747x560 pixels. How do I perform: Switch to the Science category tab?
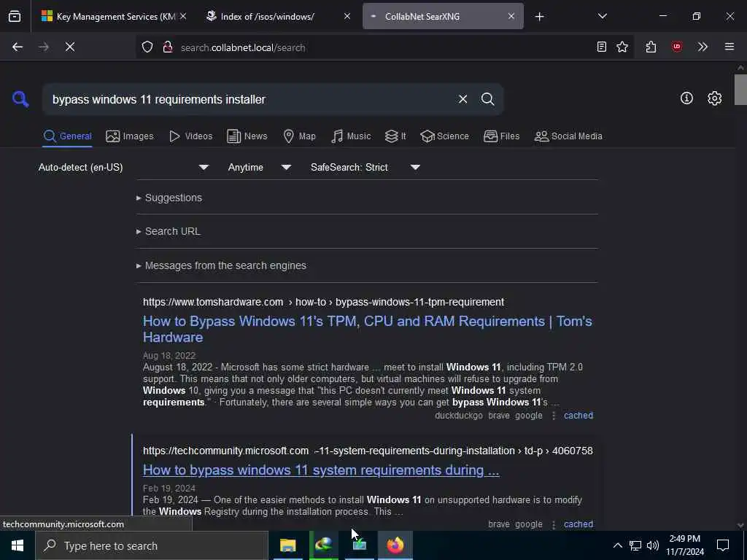coord(444,136)
